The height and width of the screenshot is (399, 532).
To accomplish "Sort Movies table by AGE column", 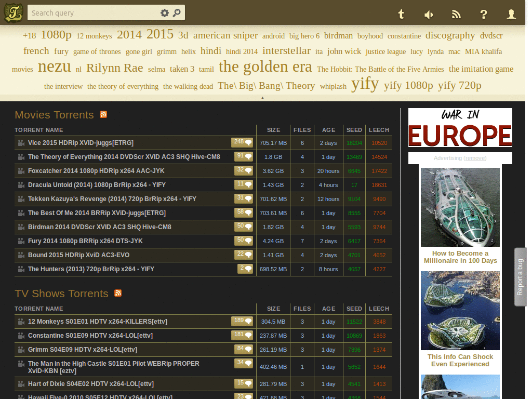I will tap(328, 130).
